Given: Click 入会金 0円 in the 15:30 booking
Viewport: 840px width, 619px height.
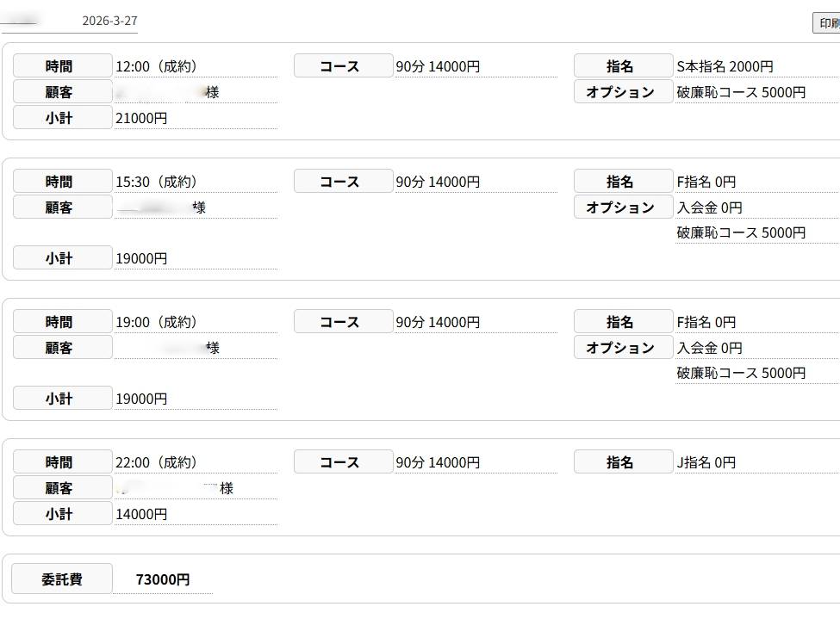Looking at the screenshot, I should (709, 207).
